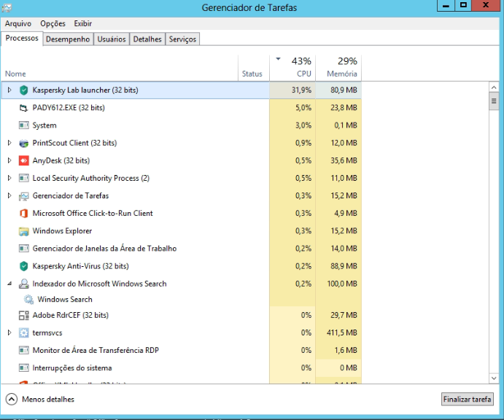Collapse the Indexador do Microsoft Windows Search group

point(9,284)
